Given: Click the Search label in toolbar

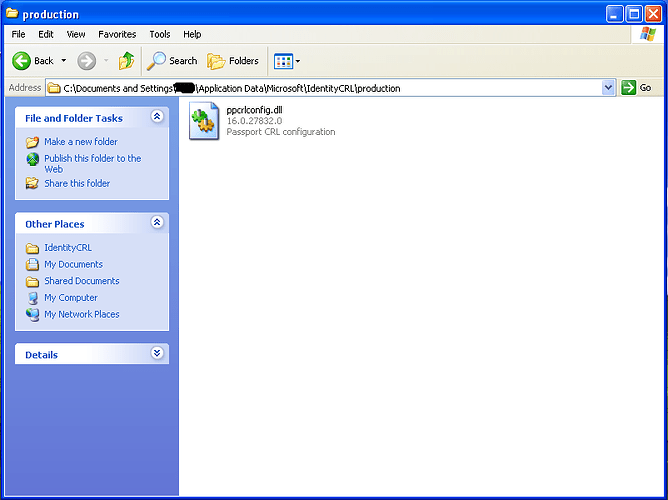Looking at the screenshot, I should click(183, 61).
